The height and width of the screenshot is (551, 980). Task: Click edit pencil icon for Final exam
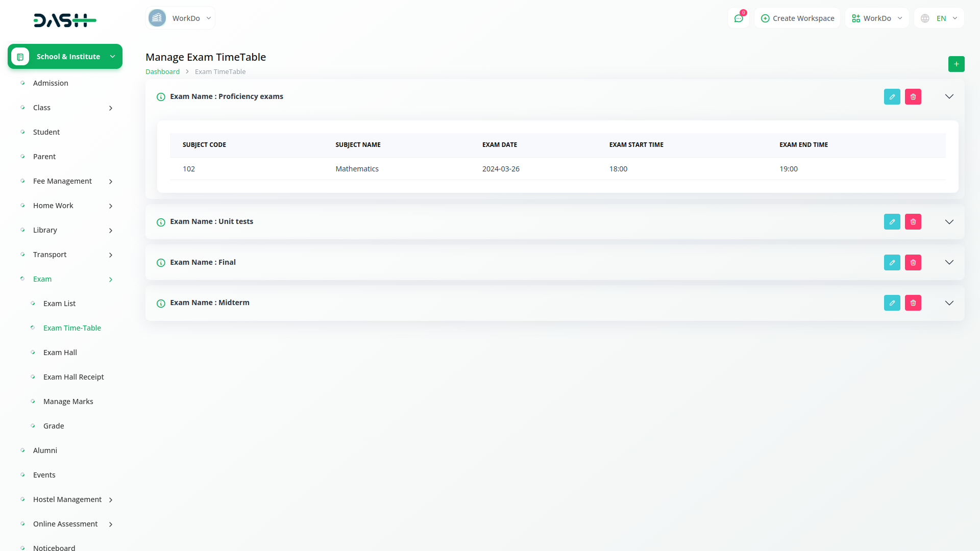pos(892,262)
